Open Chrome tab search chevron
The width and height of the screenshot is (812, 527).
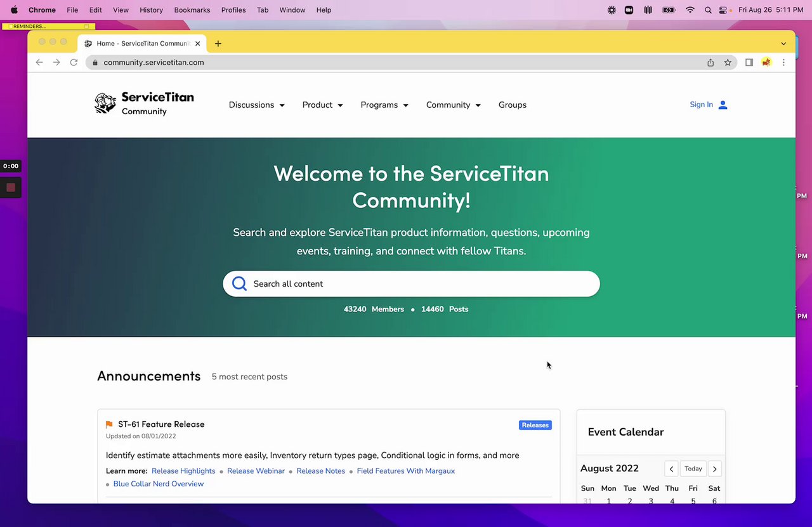click(x=783, y=44)
